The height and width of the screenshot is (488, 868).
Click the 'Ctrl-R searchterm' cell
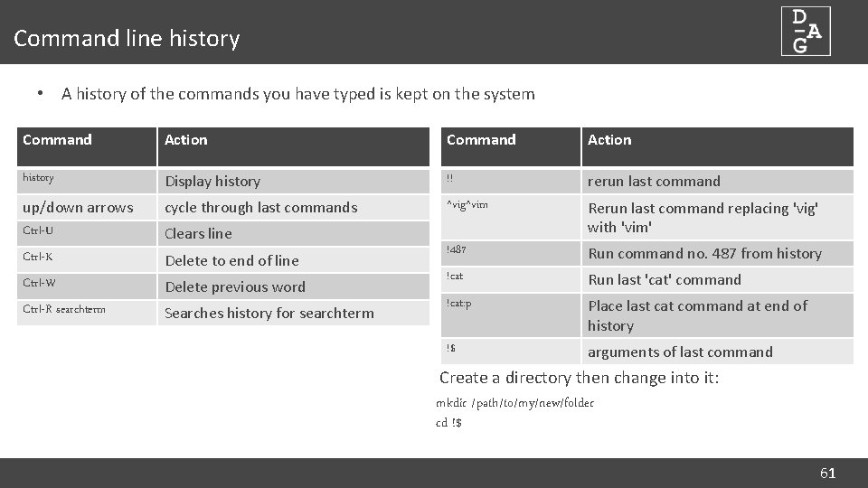point(64,309)
